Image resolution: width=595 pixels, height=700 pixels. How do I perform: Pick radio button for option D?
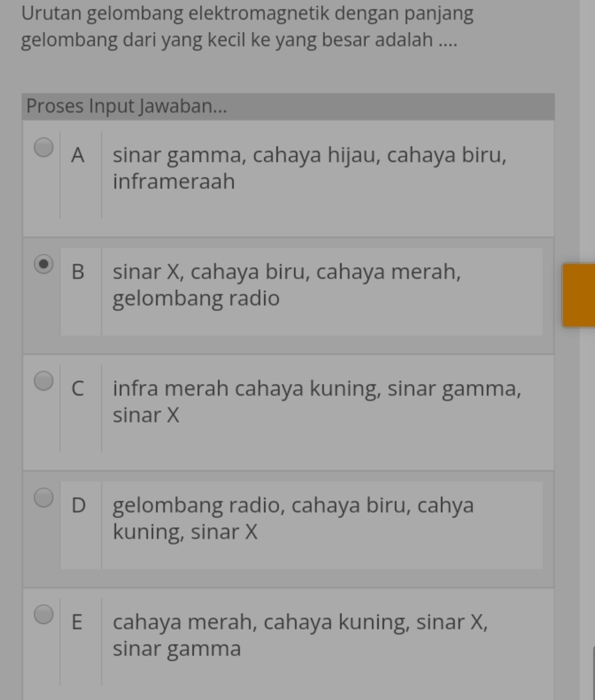point(44,497)
